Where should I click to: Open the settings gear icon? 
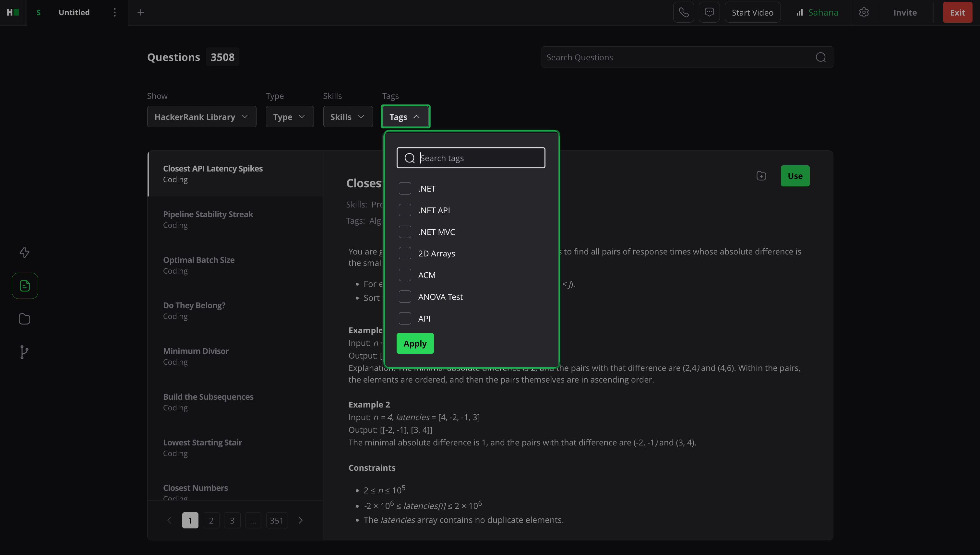click(864, 13)
